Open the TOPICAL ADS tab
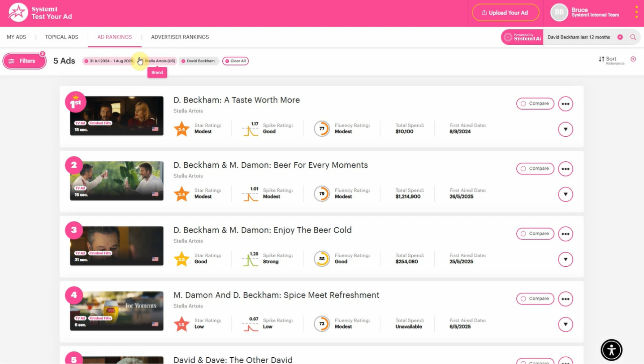The width and height of the screenshot is (644, 364). point(61,37)
